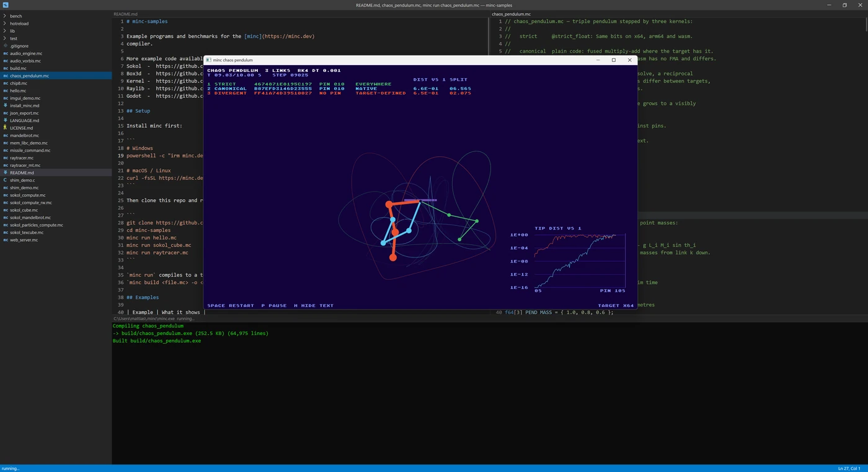Viewport: 868px width, 472px height.
Task: Click the minc chaos pendulum window icon
Action: pyautogui.click(x=208, y=60)
